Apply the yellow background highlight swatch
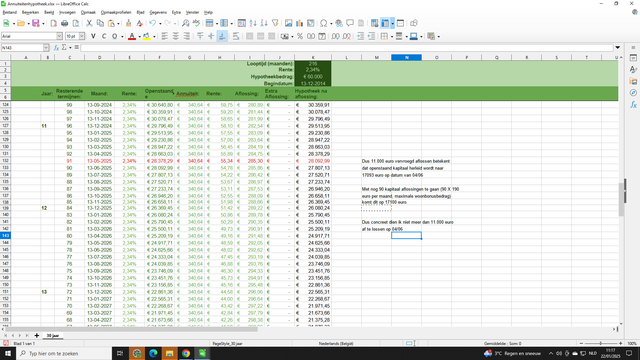This screenshot has height=360, width=640. click(x=147, y=36)
